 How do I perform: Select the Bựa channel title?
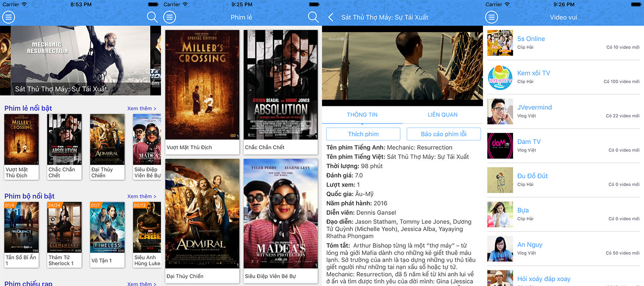tap(523, 210)
